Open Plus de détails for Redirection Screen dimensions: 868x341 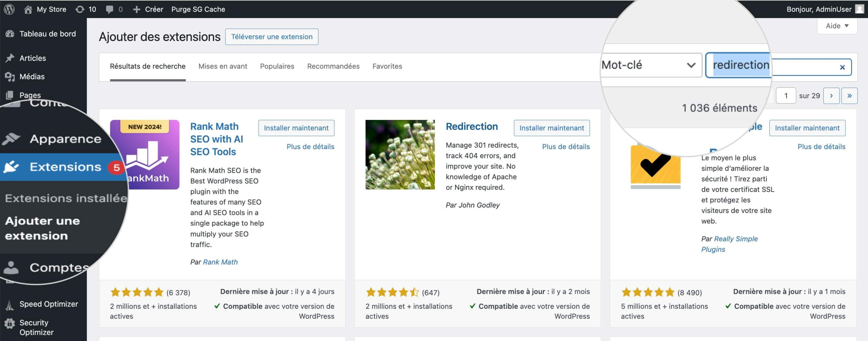point(566,147)
